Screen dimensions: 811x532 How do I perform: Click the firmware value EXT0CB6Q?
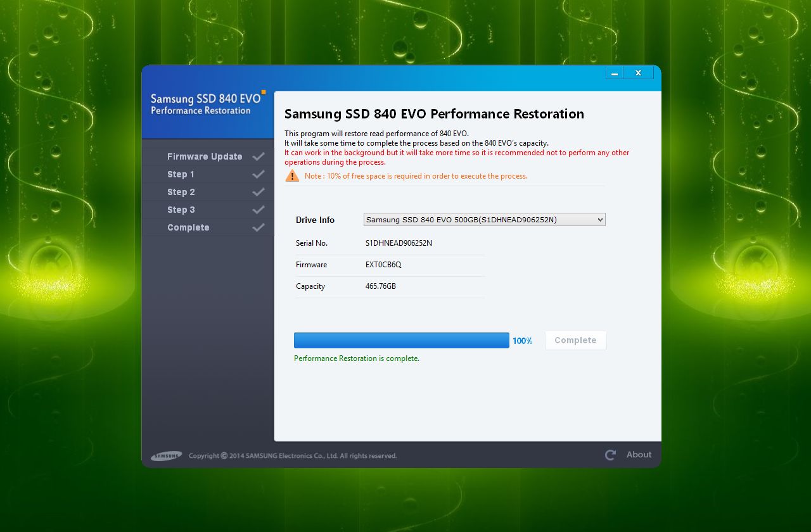click(x=383, y=265)
